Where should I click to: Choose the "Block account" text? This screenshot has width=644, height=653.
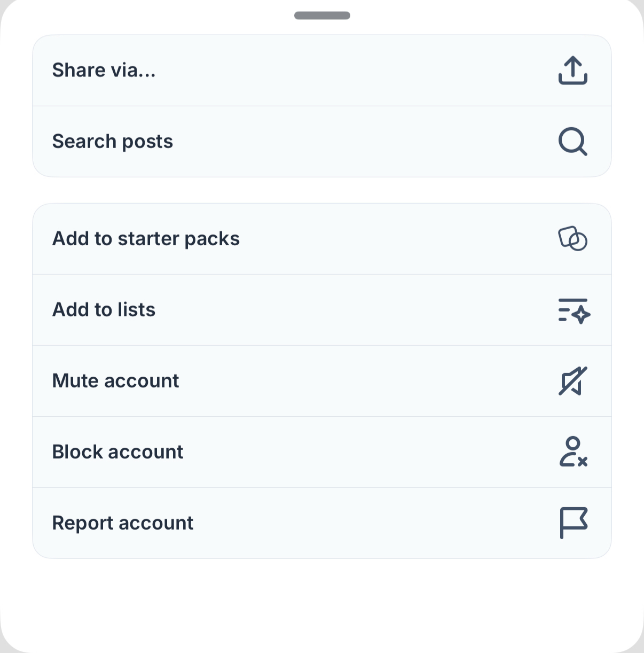117,452
